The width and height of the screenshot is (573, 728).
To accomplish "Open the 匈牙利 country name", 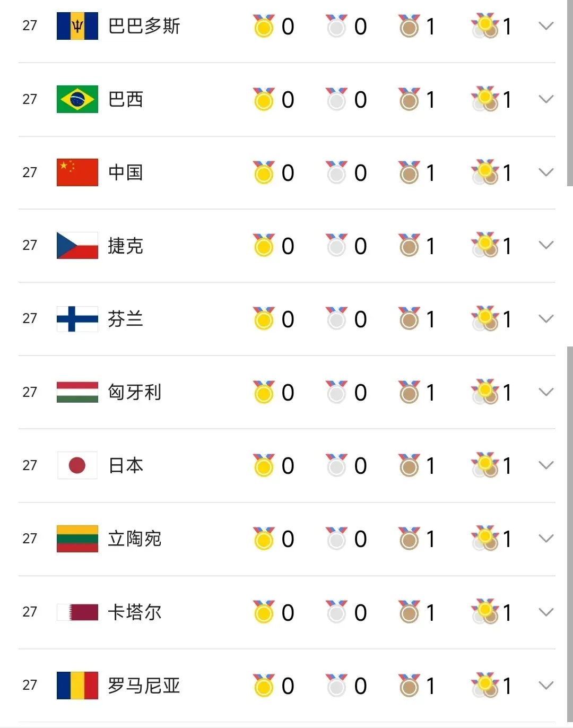I will coord(135,392).
